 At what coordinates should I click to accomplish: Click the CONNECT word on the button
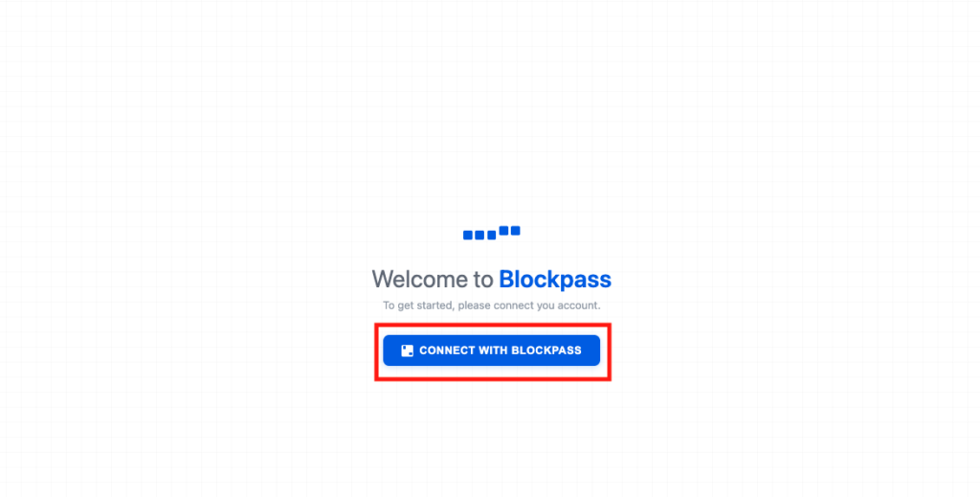coord(448,350)
